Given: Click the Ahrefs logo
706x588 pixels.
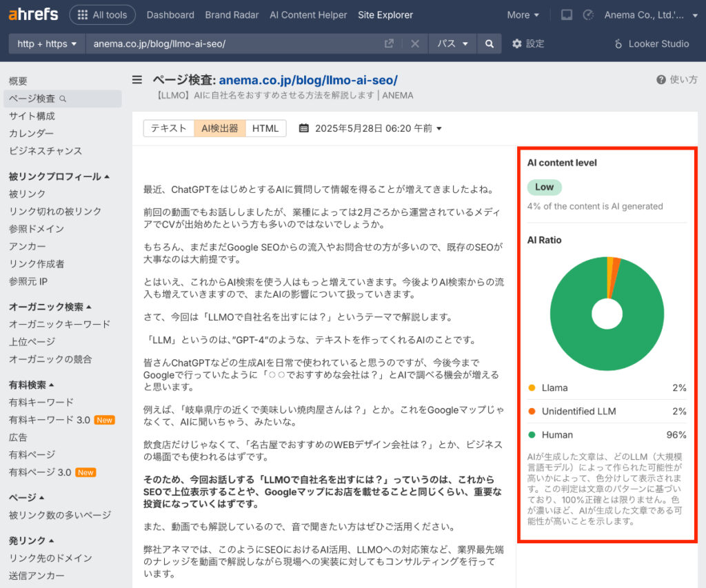Looking at the screenshot, I should [x=33, y=14].
